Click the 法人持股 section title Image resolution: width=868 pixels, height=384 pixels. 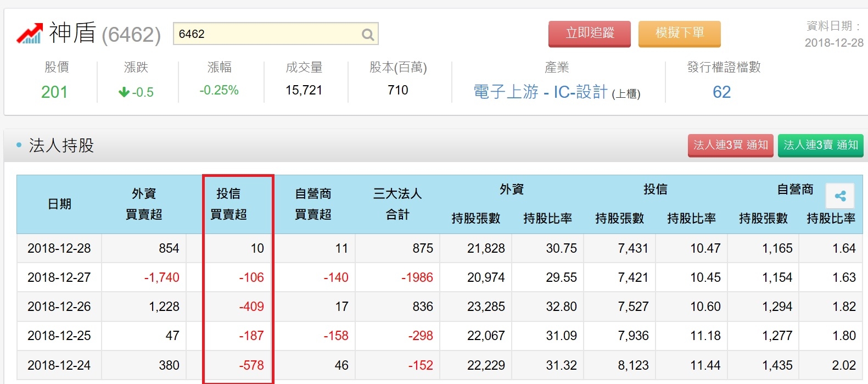tap(61, 146)
